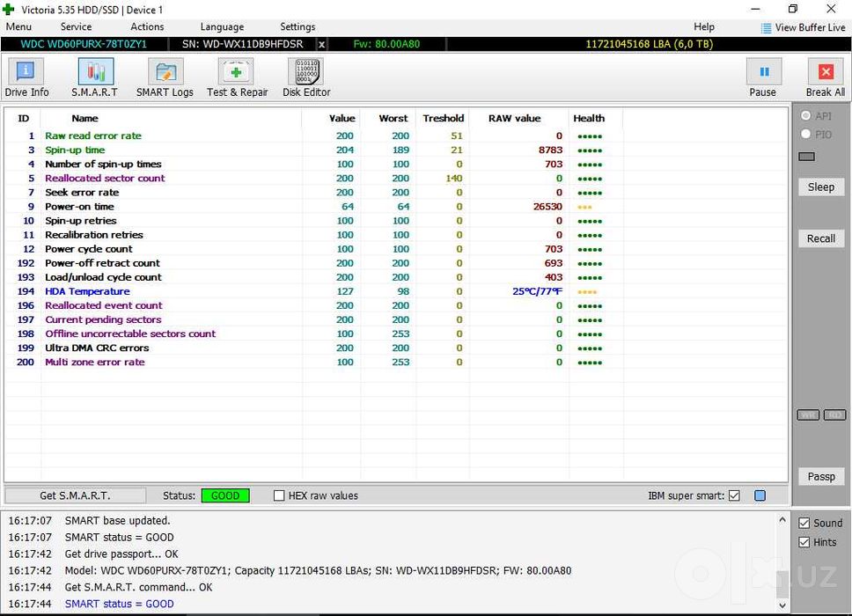Select the Reallocated sector count row
Screen dimensions: 852x616
click(x=395, y=178)
